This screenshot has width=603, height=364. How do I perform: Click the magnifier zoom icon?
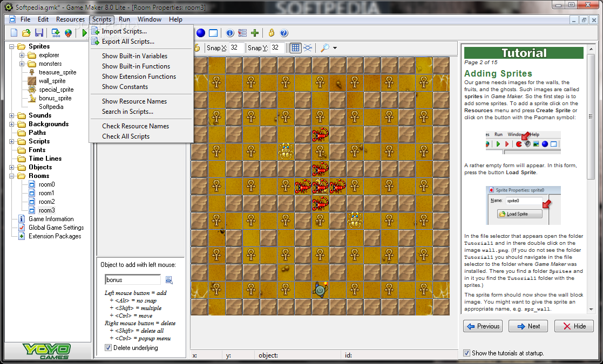(325, 47)
